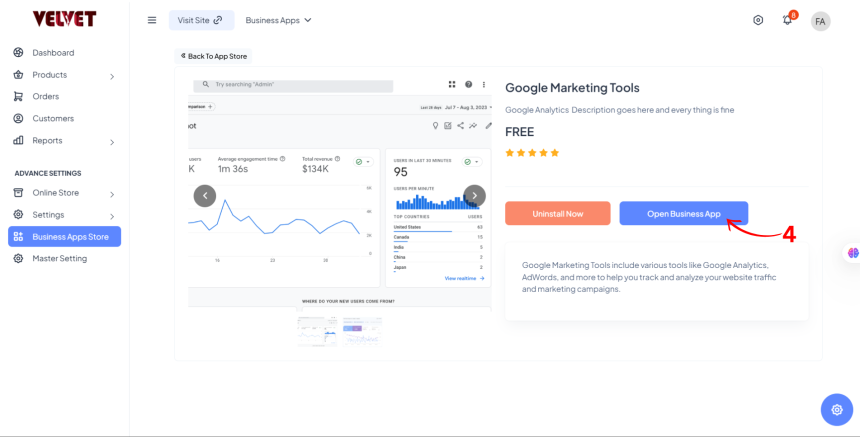Go to previous screenshot with left arrow
The height and width of the screenshot is (437, 860).
pos(204,196)
